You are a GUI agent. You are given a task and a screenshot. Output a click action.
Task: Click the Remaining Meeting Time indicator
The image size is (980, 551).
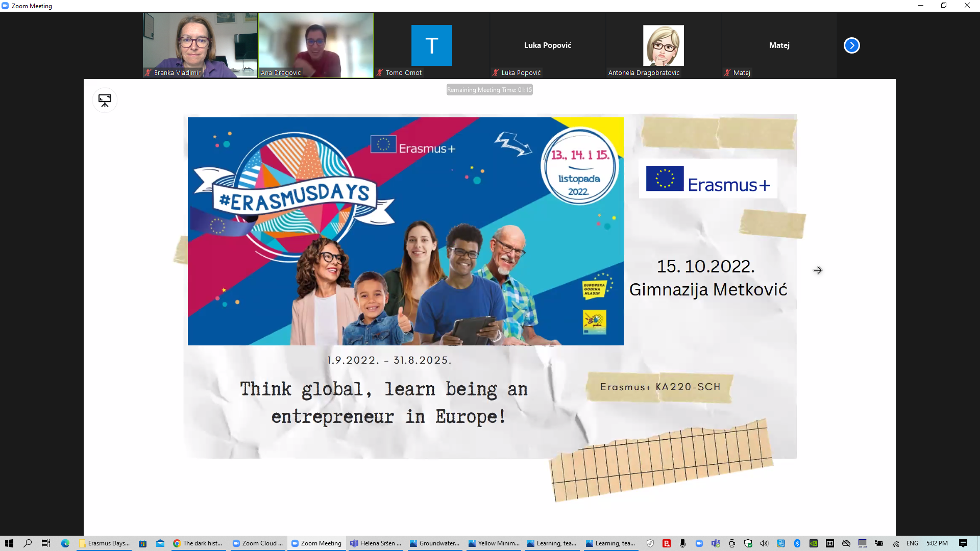tap(489, 90)
